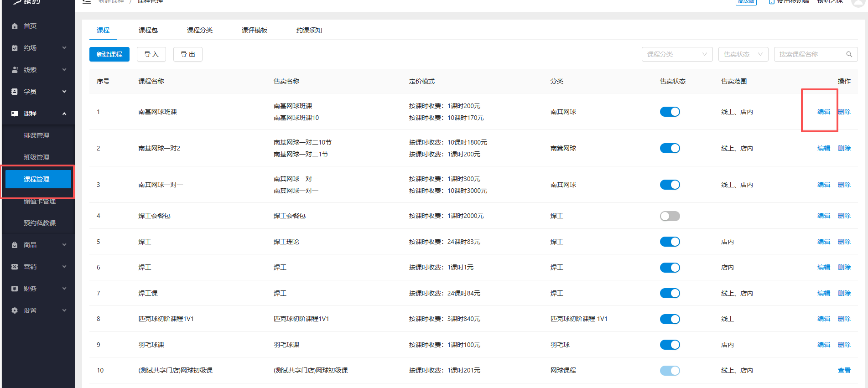Click the 财务 sidebar icon
The height and width of the screenshot is (388, 868).
click(15, 289)
